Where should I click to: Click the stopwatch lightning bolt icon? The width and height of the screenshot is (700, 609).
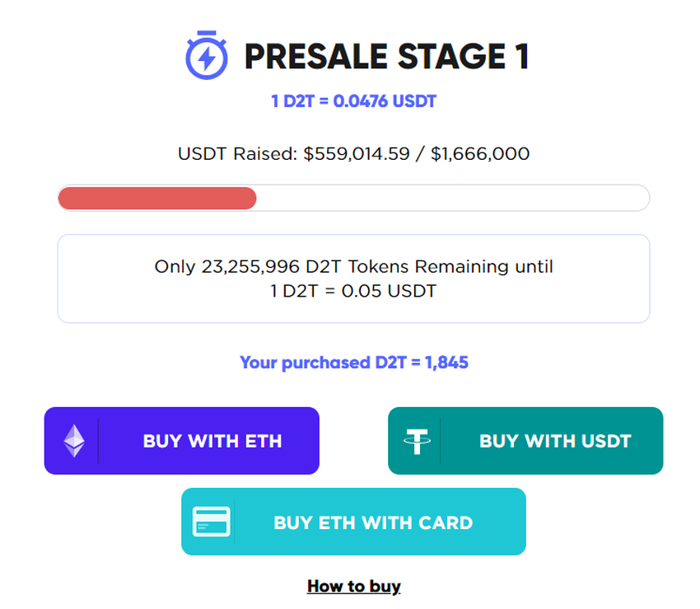click(x=206, y=55)
